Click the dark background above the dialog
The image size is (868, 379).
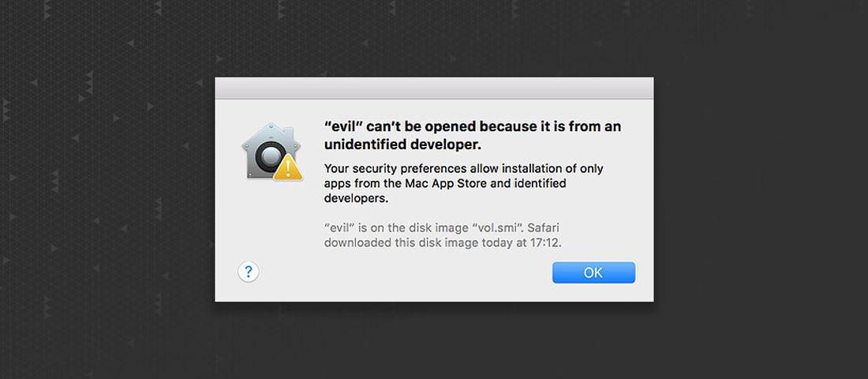point(434,38)
